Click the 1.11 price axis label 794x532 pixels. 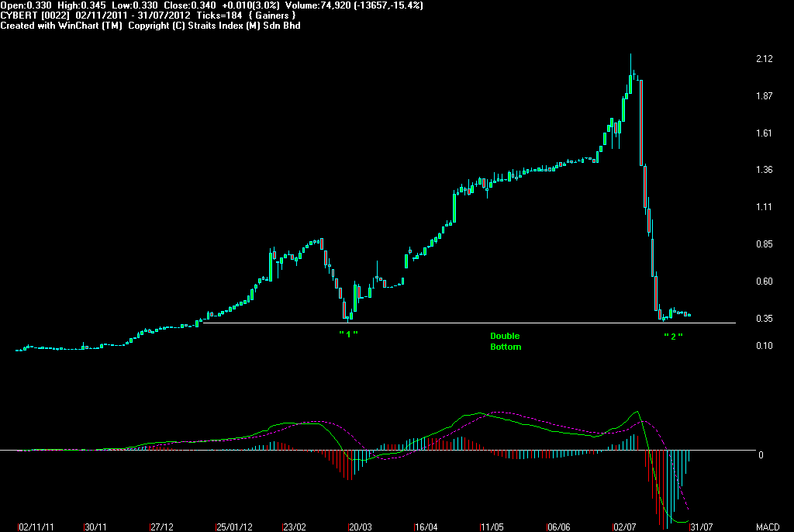(764, 207)
